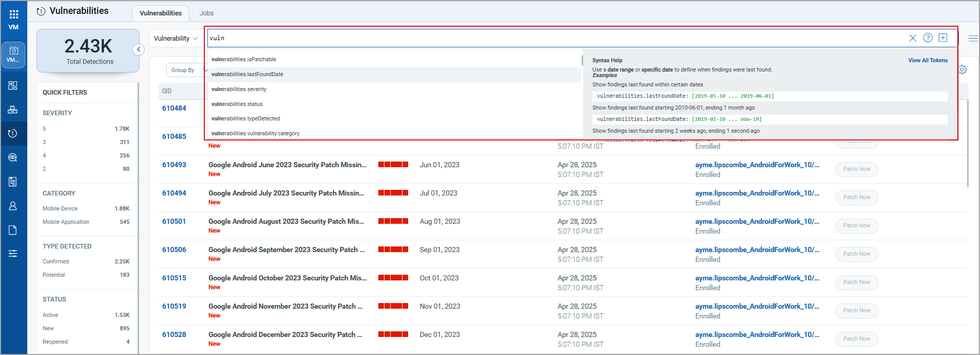Clear the search query with X icon
Viewport: 980px width, 355px height.
point(913,38)
